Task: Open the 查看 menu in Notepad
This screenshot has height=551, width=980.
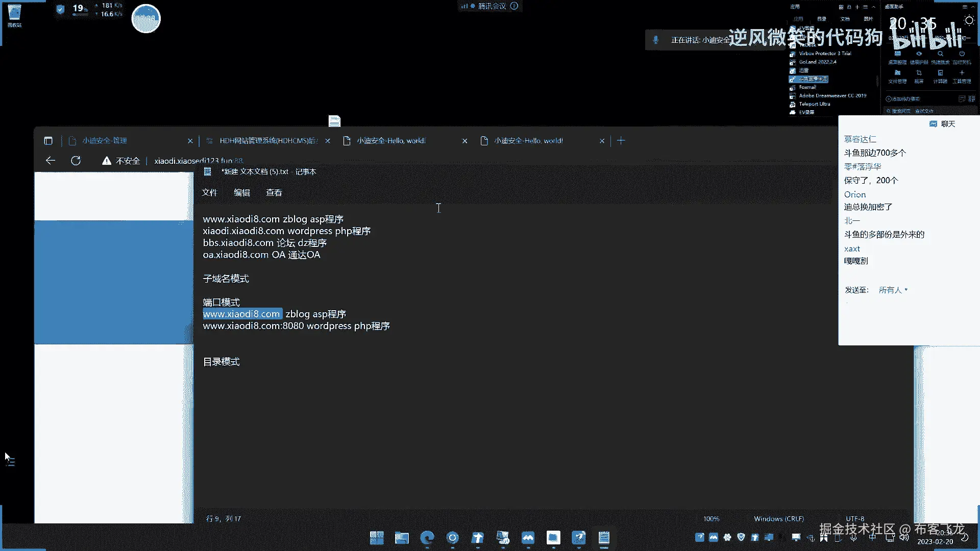Action: [274, 192]
